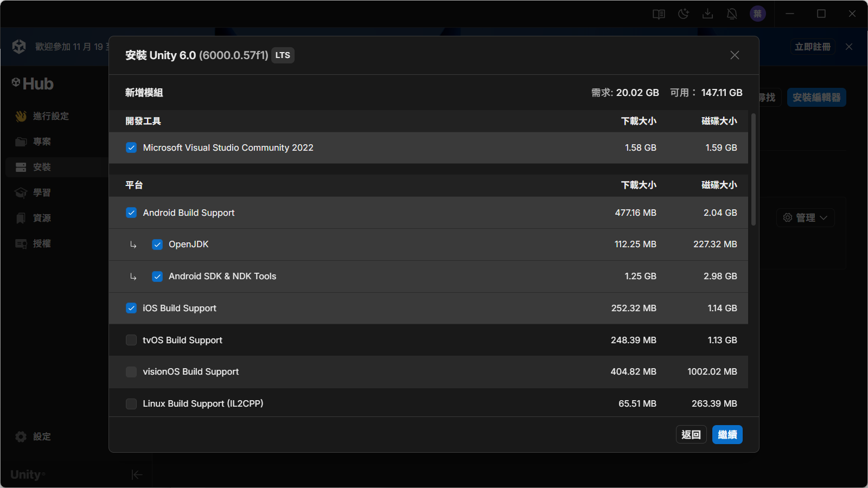Open the 管理 manage dropdown
The image size is (868, 488).
(806, 217)
